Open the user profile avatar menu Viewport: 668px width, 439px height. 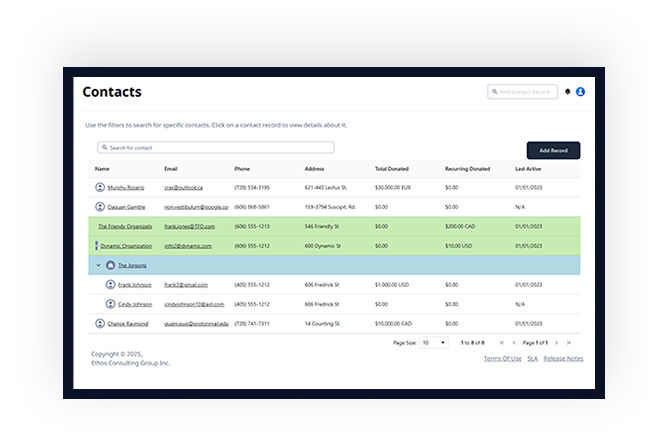coord(580,92)
